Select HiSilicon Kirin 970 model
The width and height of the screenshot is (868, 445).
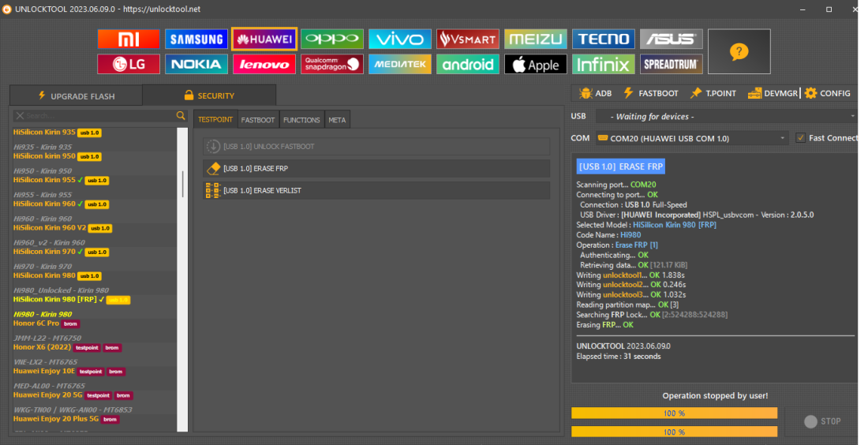coord(44,251)
